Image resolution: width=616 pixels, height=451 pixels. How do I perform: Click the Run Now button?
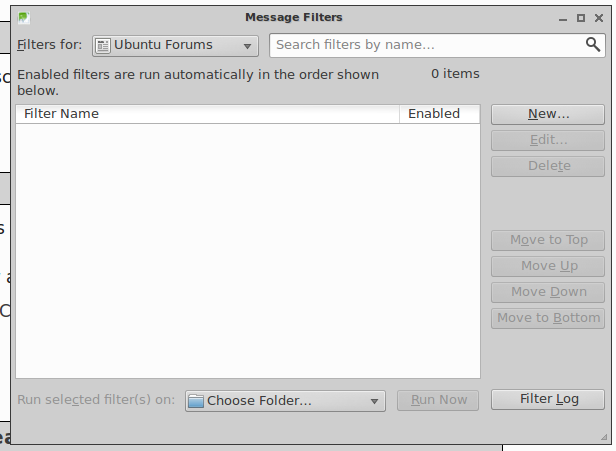tap(438, 400)
